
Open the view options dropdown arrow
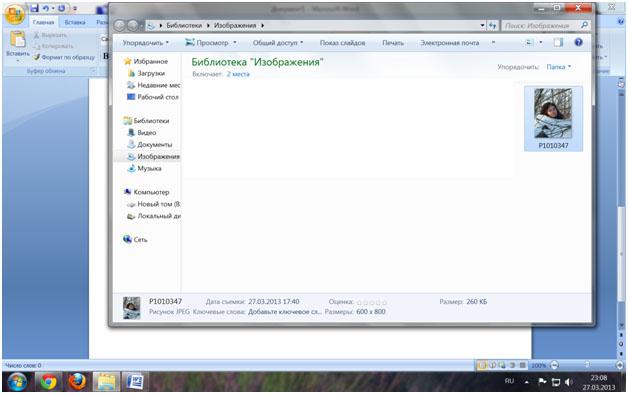[x=541, y=42]
